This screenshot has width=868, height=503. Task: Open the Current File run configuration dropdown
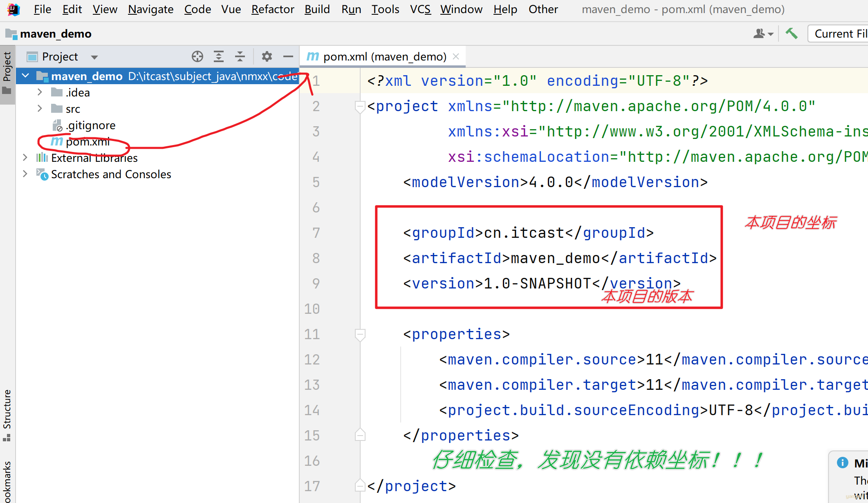838,34
